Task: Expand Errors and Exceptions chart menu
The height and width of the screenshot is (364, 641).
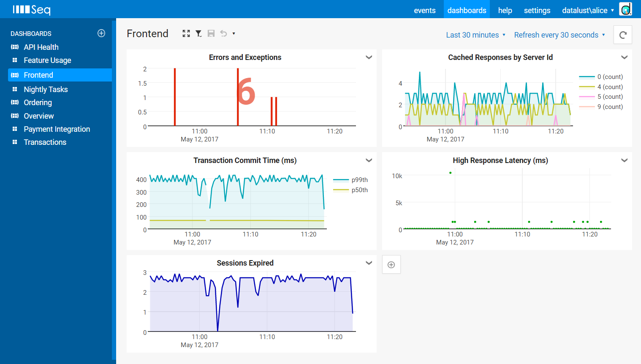Action: (x=369, y=57)
